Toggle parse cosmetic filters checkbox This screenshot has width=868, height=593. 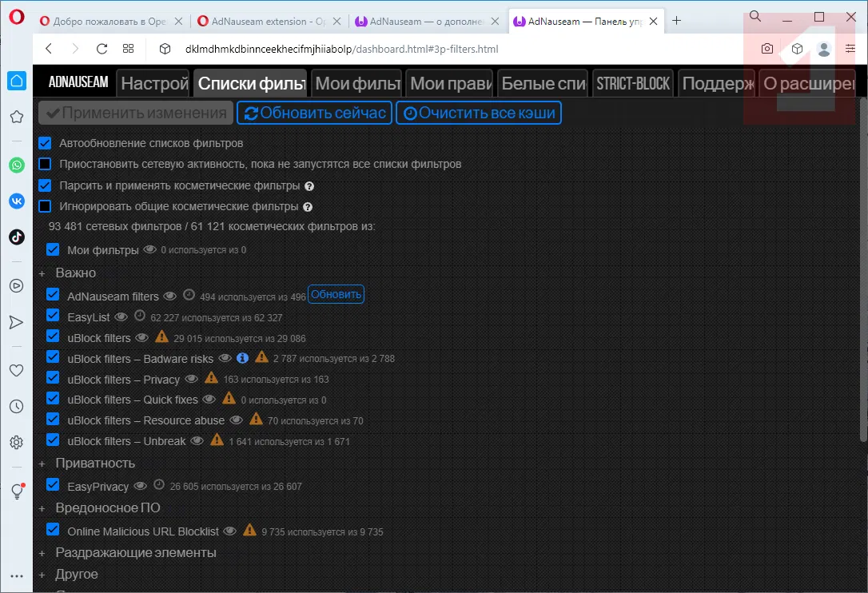point(45,185)
